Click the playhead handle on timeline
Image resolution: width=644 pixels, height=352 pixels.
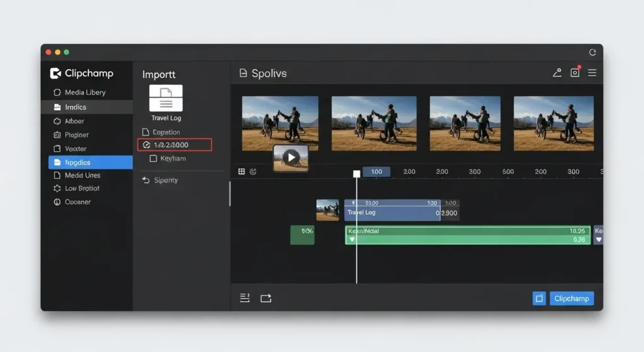(357, 174)
